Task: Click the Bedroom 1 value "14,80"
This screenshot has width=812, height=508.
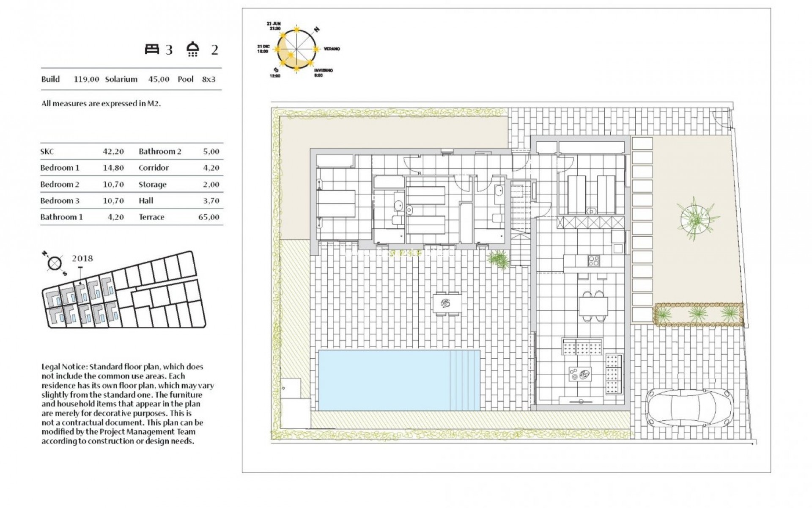Action: coord(113,168)
